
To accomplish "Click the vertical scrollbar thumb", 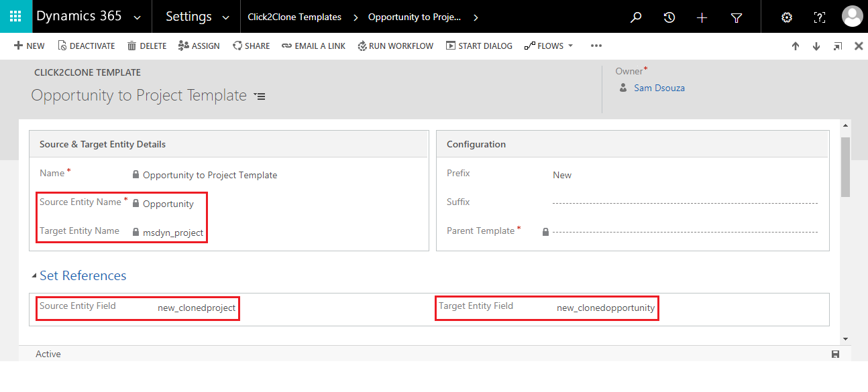I will click(846, 167).
